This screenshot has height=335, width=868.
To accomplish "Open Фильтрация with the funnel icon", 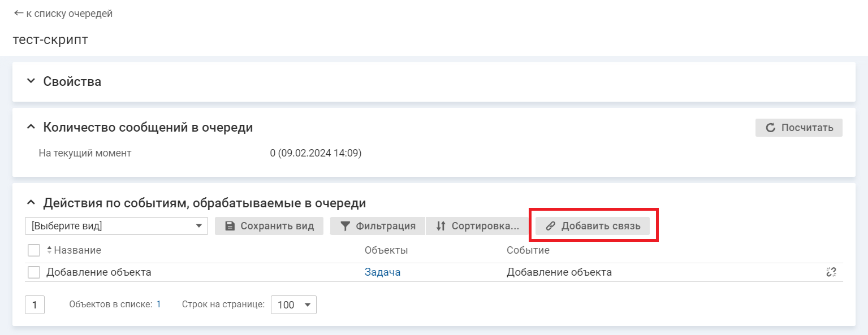I will [x=378, y=226].
